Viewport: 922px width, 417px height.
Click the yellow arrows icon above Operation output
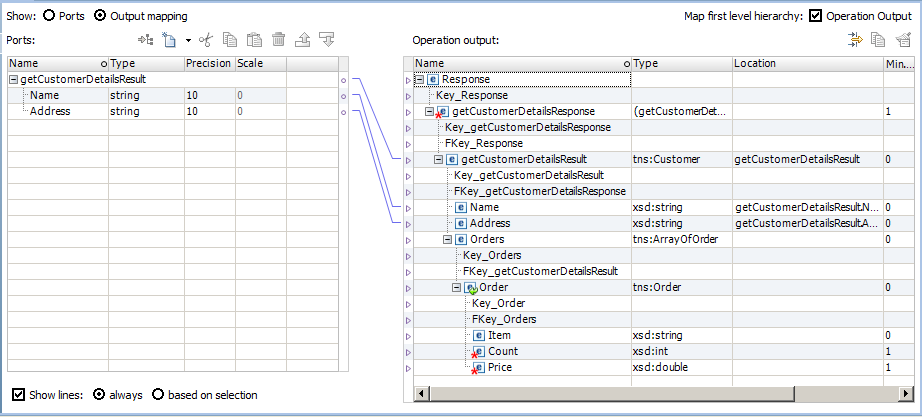coord(855,40)
